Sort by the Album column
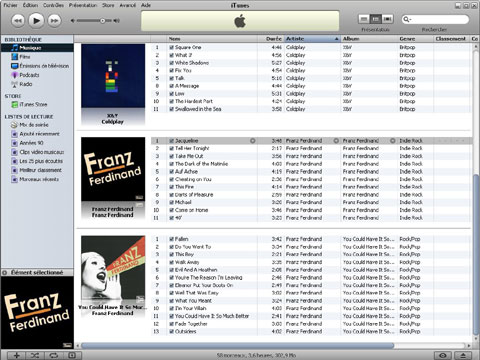This screenshot has width=480, height=360. coord(369,39)
